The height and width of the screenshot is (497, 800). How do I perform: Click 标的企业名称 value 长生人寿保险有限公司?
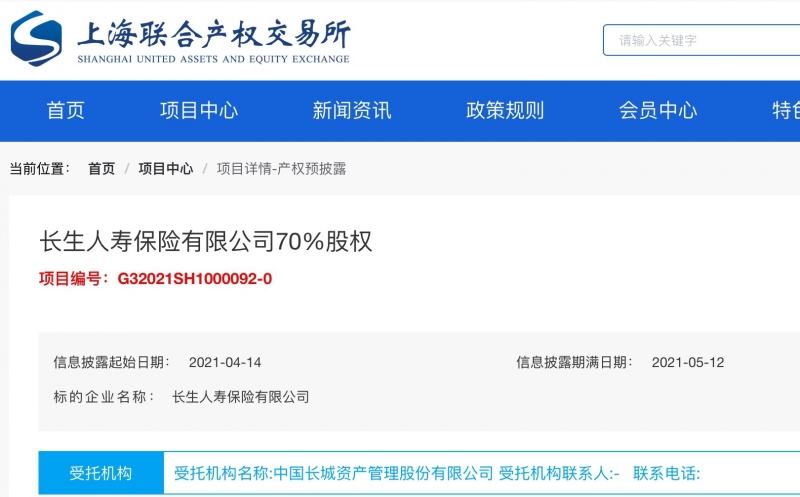(241, 397)
